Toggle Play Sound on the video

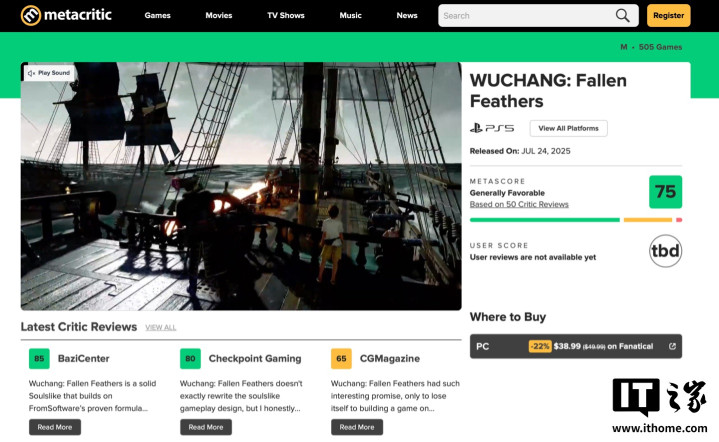(x=49, y=73)
